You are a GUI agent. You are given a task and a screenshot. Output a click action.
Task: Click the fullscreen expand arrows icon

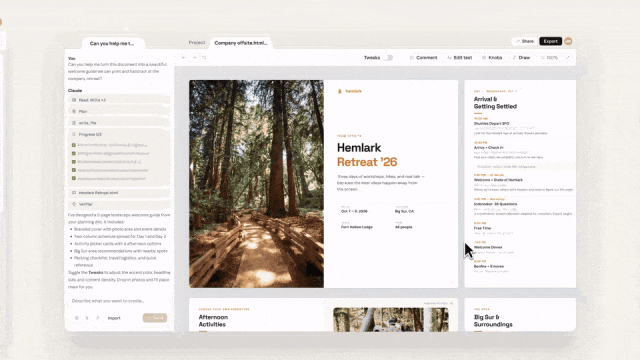[567, 58]
